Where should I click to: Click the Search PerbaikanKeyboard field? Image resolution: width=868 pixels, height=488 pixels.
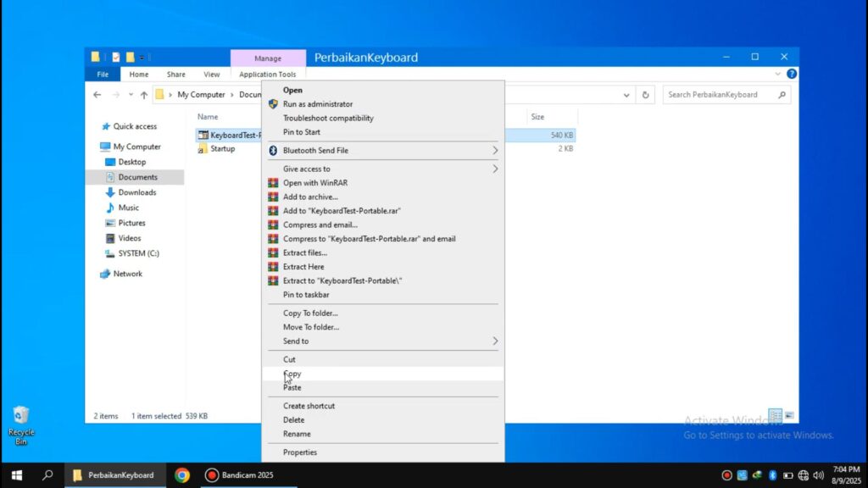(x=721, y=95)
